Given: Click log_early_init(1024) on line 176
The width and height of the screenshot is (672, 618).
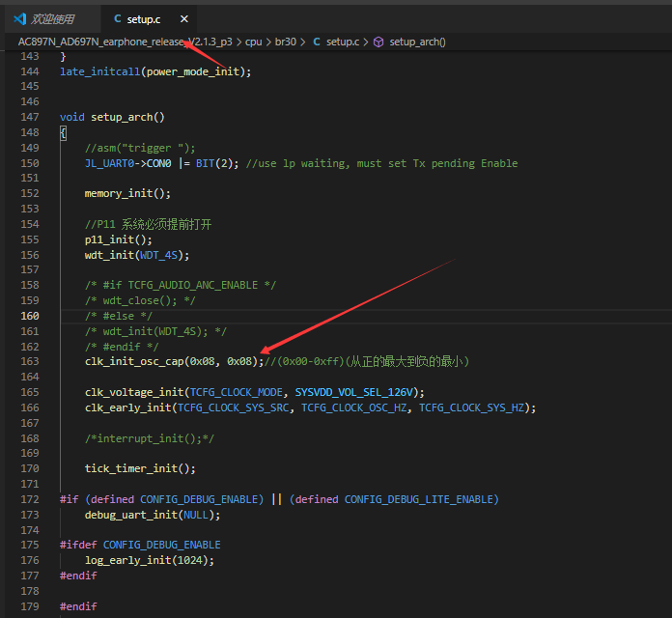Looking at the screenshot, I should pos(150,560).
